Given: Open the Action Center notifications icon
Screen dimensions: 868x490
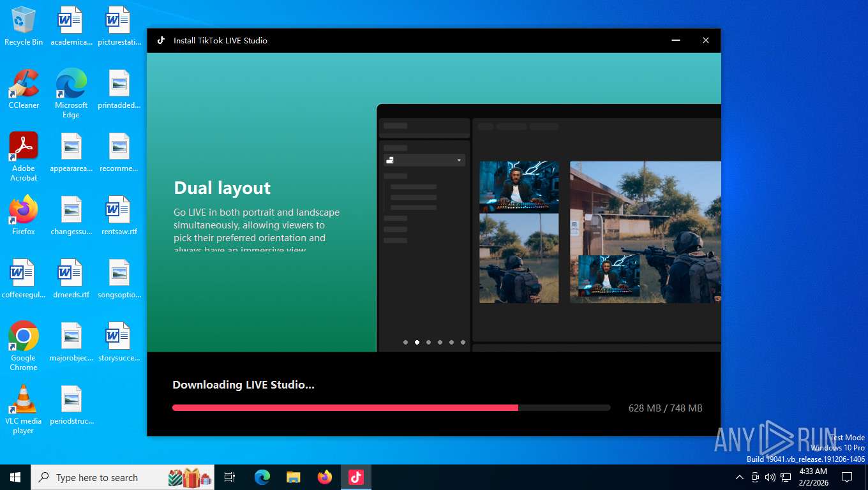Looking at the screenshot, I should click(847, 477).
